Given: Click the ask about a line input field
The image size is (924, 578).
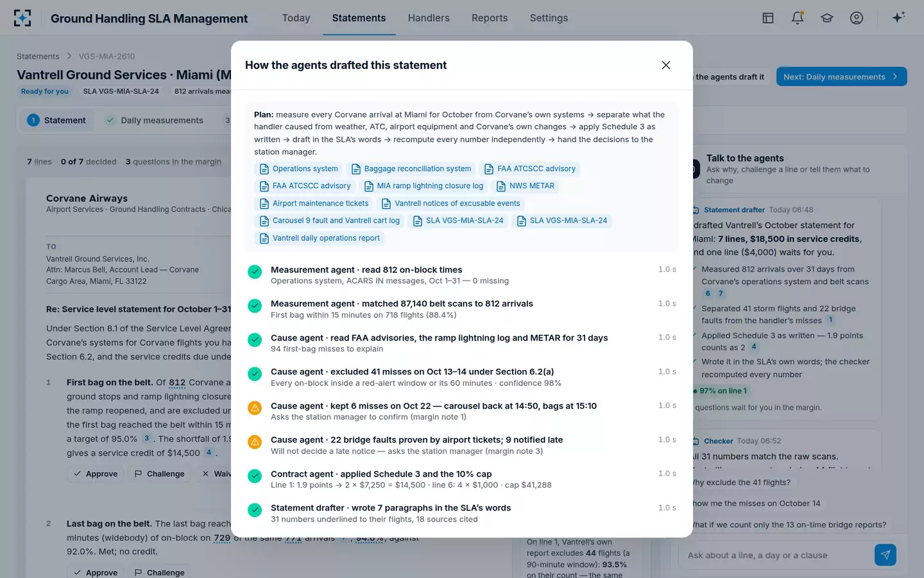Looking at the screenshot, I should [x=775, y=556].
